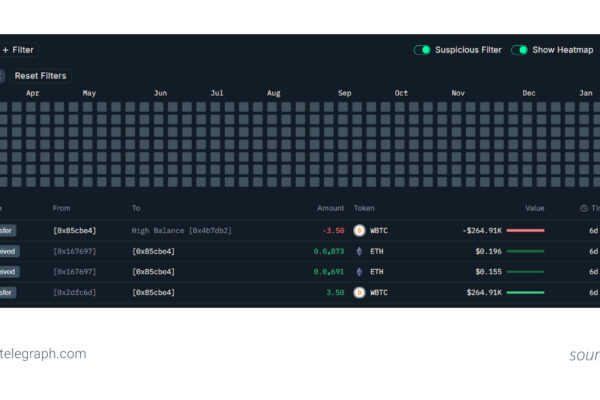The height and width of the screenshot is (400, 600).
Task: Sort by the Value column header
Action: pyautogui.click(x=535, y=208)
